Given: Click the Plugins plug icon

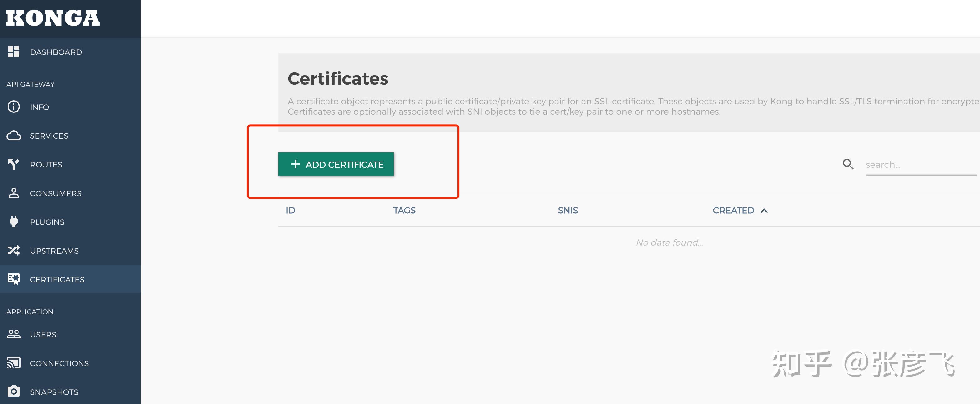Looking at the screenshot, I should click(x=14, y=222).
